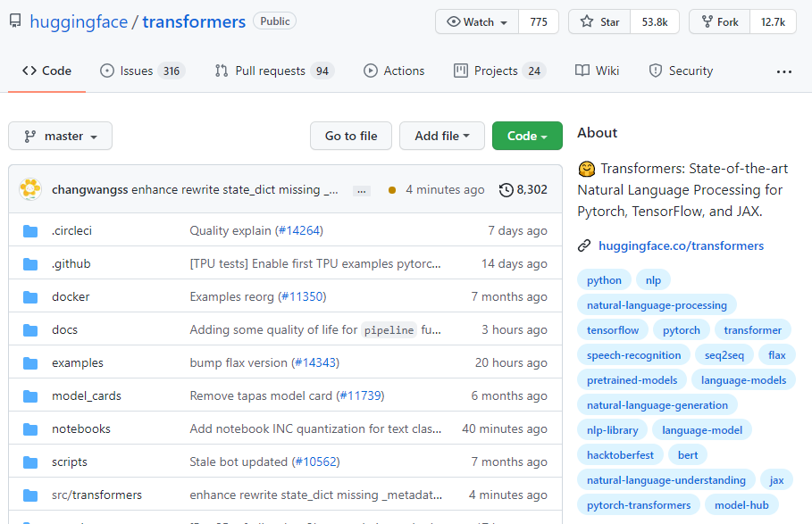Click the notebooks folder icon
Screen dimensions: 812x524
[30, 429]
